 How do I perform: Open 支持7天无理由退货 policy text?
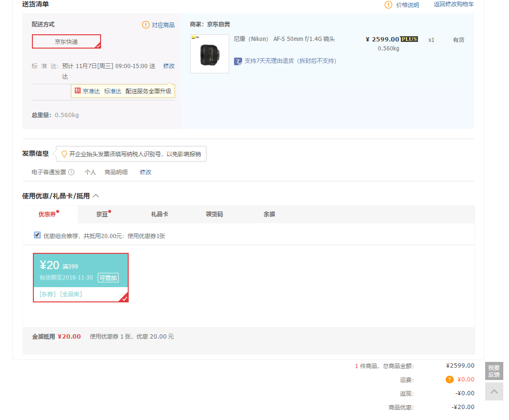pos(290,61)
